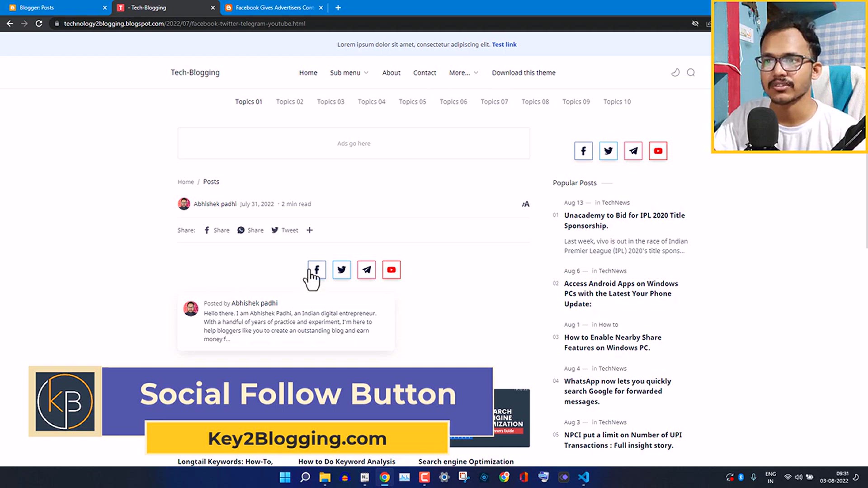Click the Ads go here banner box
Screen dimensions: 868x488
tap(354, 143)
